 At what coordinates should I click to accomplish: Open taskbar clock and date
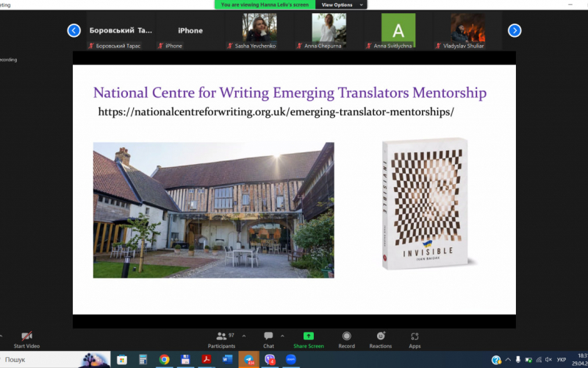[x=580, y=360]
